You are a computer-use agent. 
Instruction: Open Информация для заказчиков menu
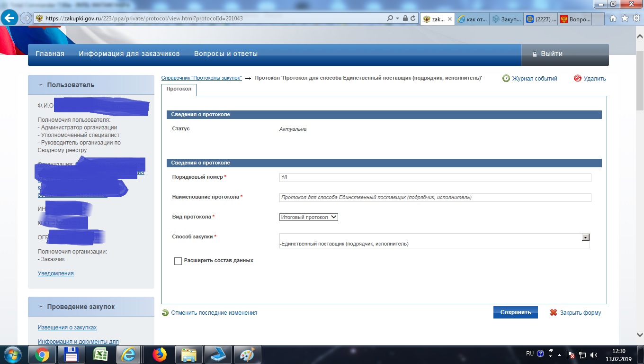pyautogui.click(x=129, y=54)
